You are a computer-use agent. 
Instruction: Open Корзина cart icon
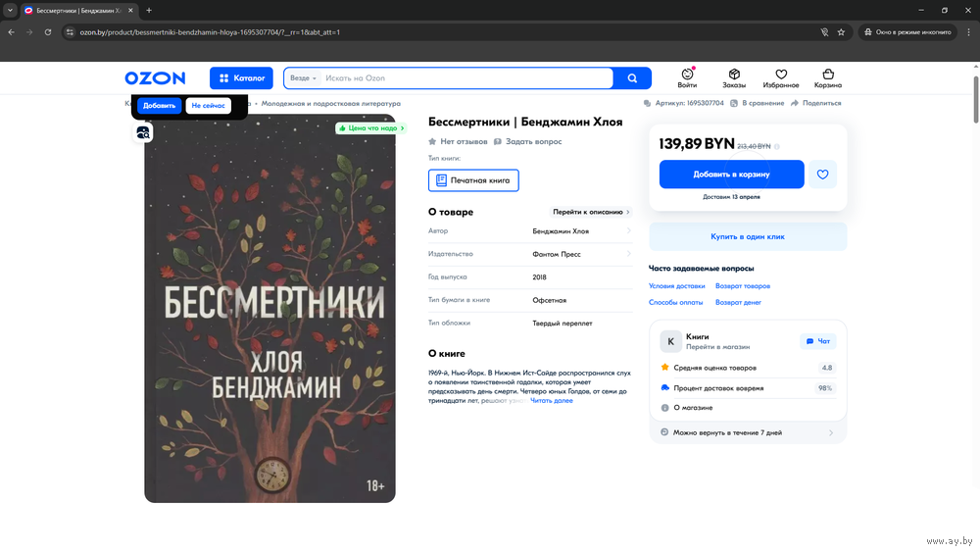coord(828,78)
